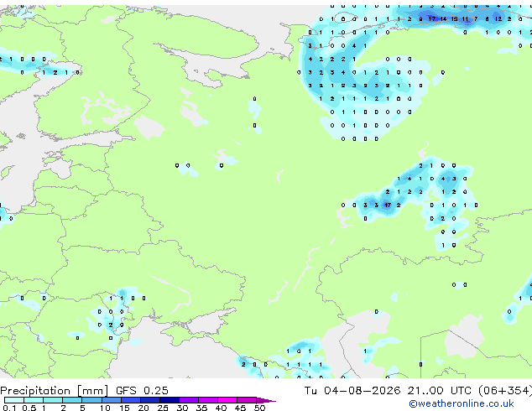
Task: Click the '15' precipitation value on map
Action: (454, 19)
